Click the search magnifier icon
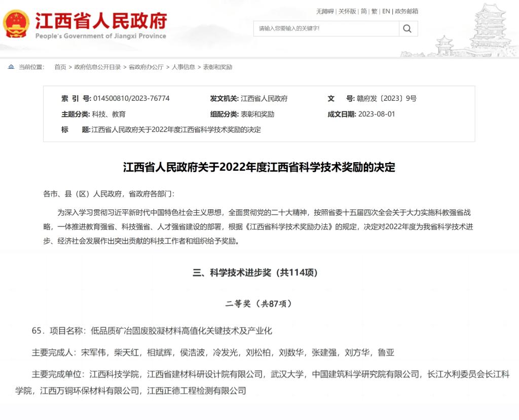The width and height of the screenshot is (519, 420). tap(407, 28)
